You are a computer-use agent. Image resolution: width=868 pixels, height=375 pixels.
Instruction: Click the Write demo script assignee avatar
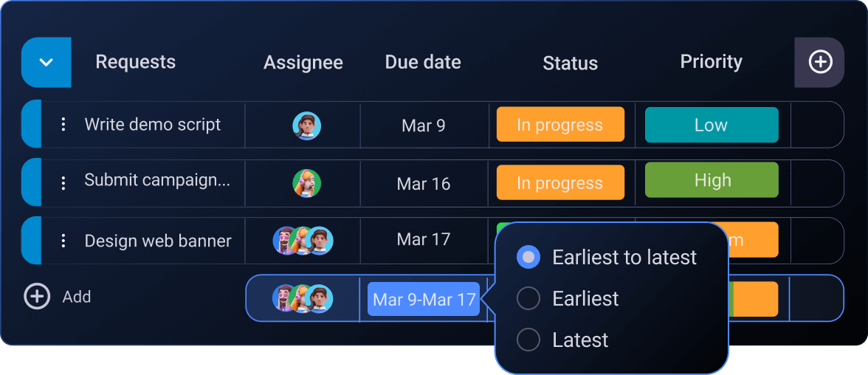306,125
